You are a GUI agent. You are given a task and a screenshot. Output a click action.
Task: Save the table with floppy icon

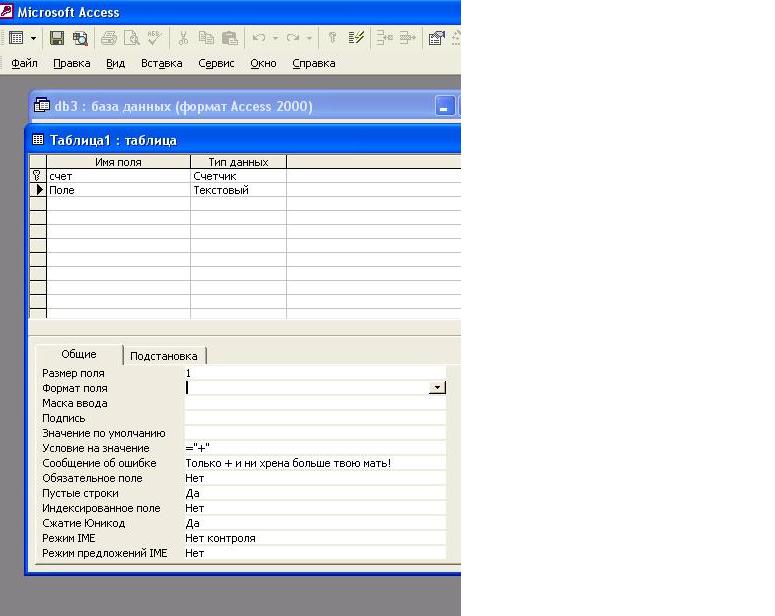point(57,38)
